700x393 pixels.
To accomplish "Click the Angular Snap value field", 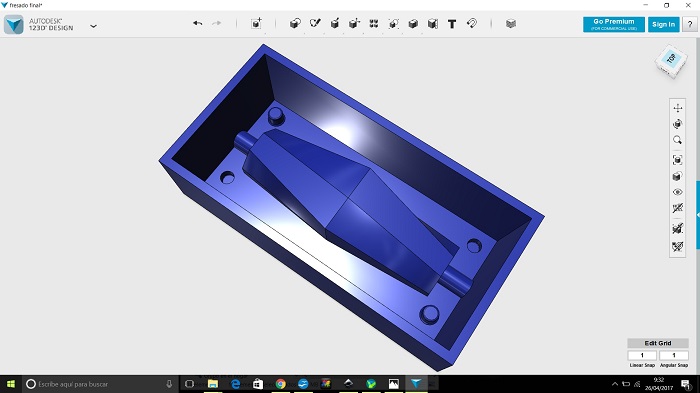I will (674, 355).
